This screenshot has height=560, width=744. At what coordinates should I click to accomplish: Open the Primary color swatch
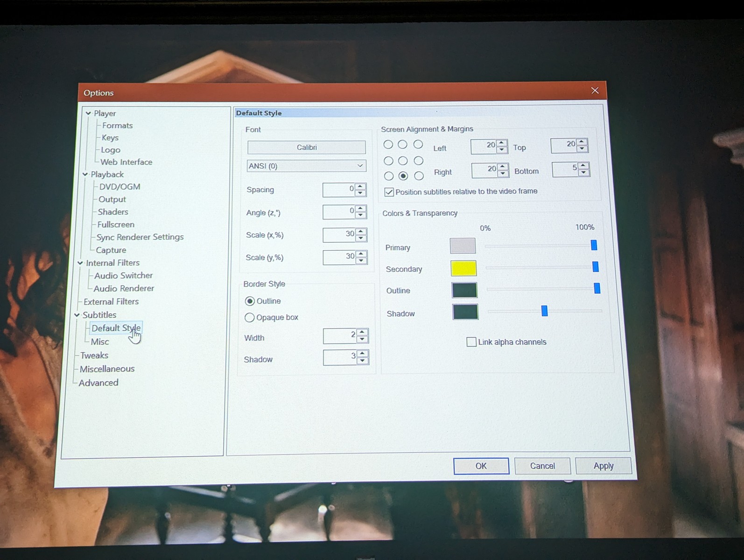[463, 246]
